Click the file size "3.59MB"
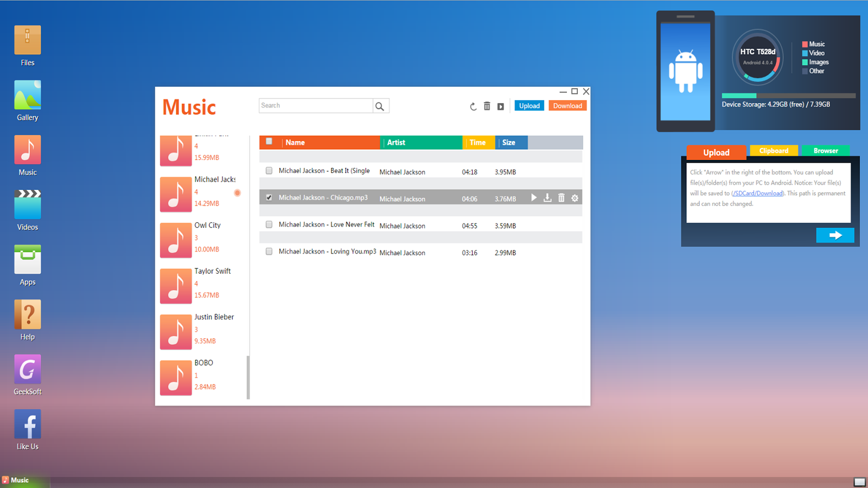Viewport: 868px width, 488px height. (x=505, y=226)
